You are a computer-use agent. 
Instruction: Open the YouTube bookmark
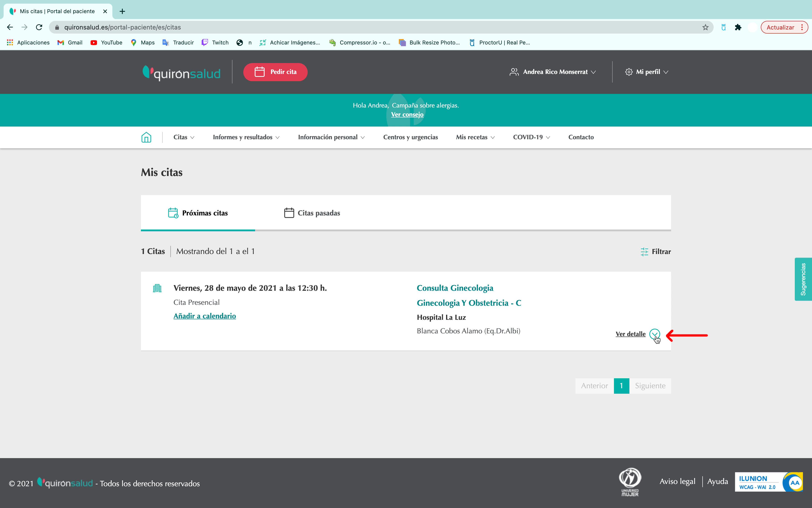pyautogui.click(x=106, y=43)
